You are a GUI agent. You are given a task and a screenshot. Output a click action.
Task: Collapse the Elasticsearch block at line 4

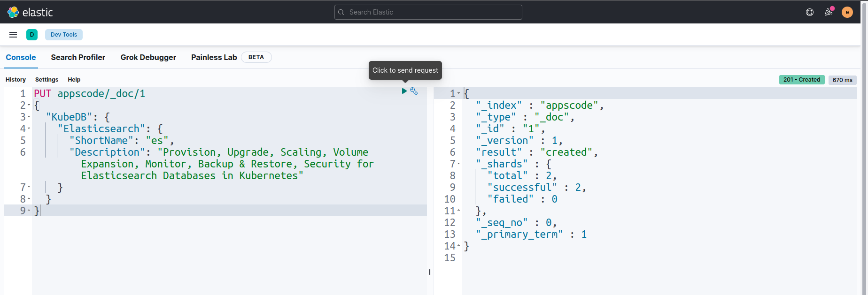tap(29, 129)
